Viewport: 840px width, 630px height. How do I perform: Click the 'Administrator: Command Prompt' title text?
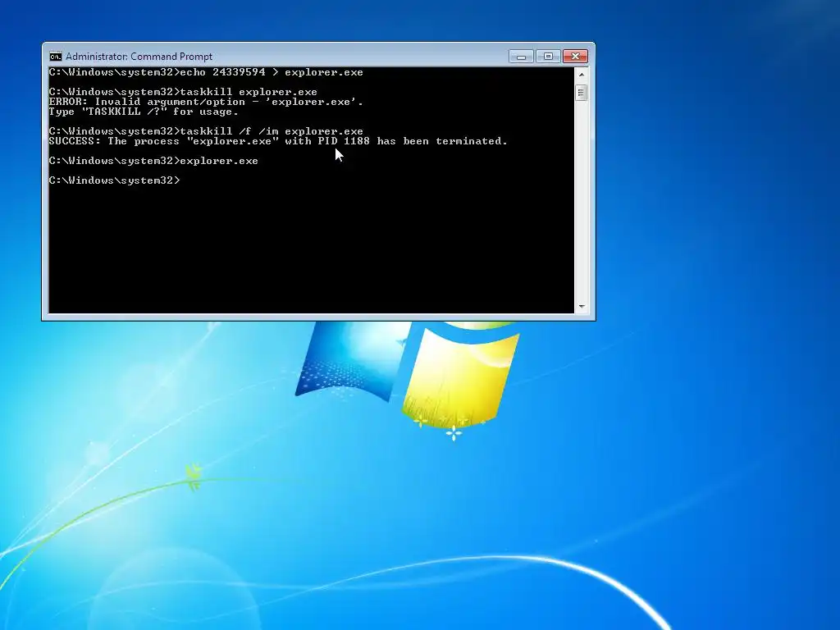tap(139, 57)
